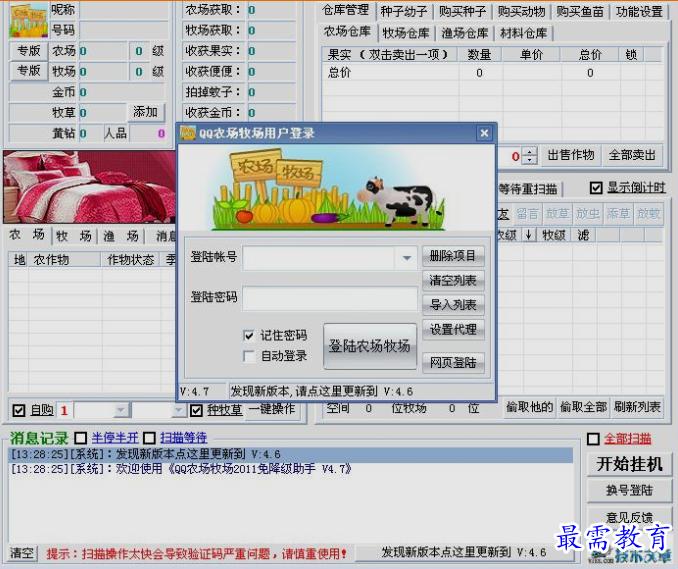Open the 仓库管理 tab
This screenshot has height=569, width=678.
pos(345,10)
